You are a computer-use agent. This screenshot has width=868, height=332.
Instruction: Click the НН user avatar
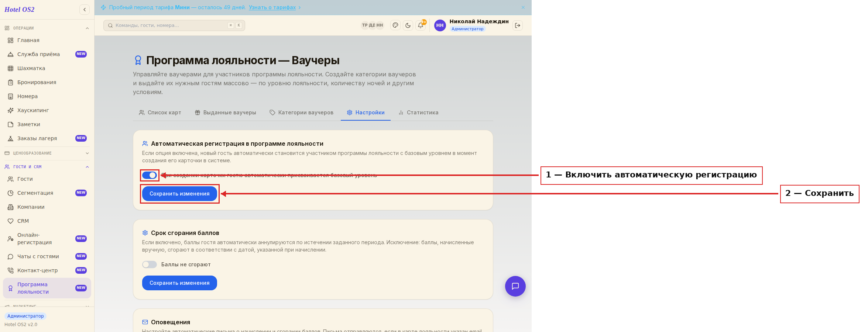coord(440,25)
